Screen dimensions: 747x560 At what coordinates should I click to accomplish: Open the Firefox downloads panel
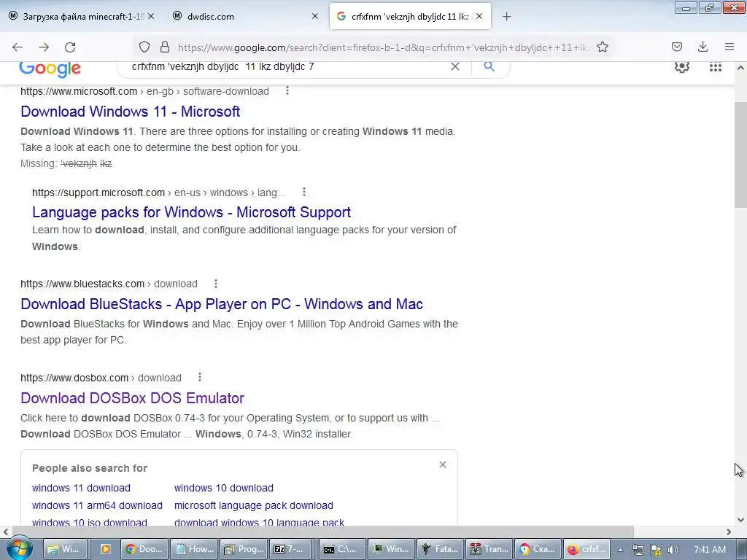703,47
